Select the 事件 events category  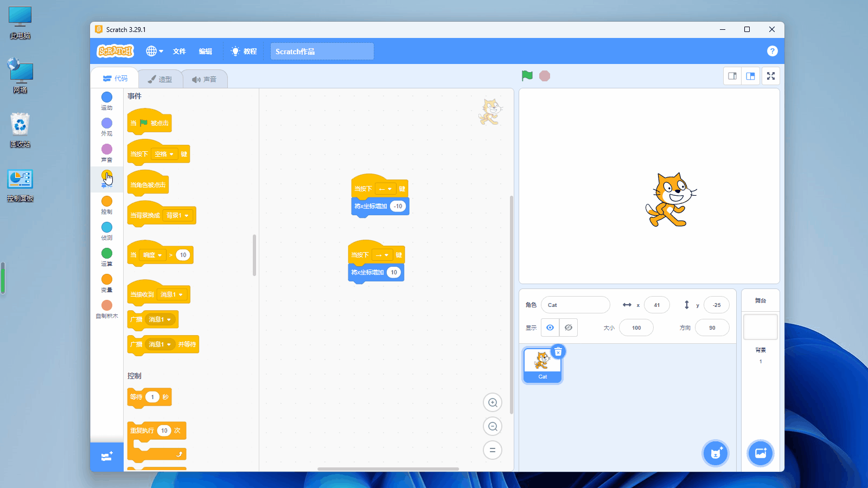tap(107, 179)
